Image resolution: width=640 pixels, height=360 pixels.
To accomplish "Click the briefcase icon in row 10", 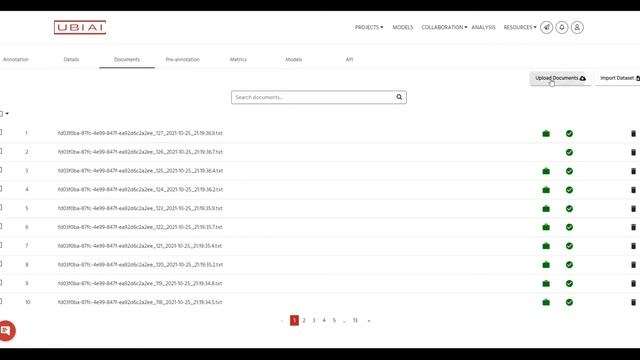I will tap(546, 302).
